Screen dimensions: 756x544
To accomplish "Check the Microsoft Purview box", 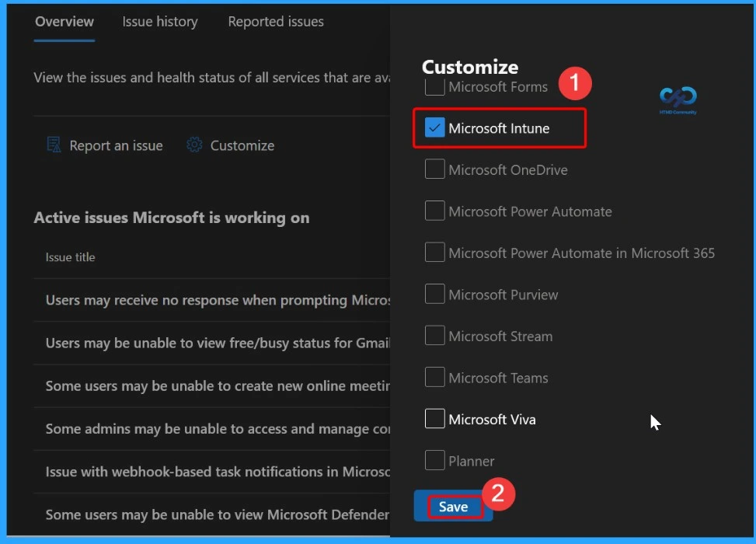I will coord(434,295).
